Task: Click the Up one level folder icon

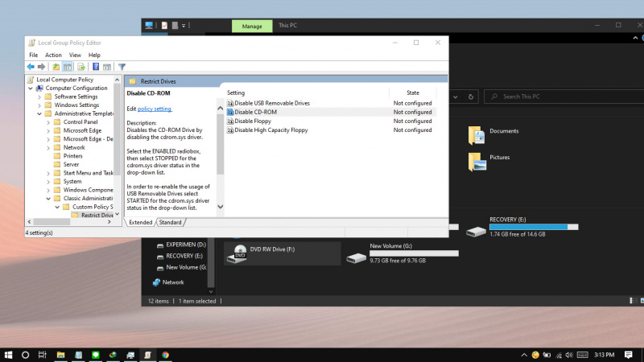Action: point(56,67)
